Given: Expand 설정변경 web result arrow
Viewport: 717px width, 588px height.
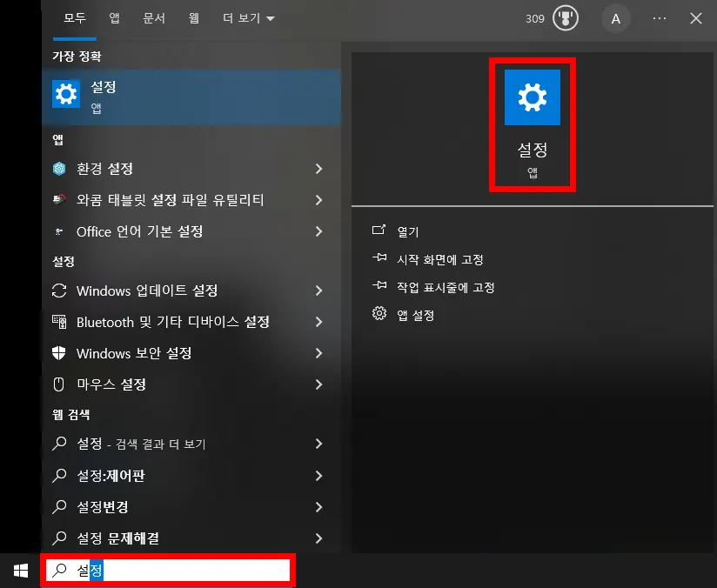Looking at the screenshot, I should (318, 506).
